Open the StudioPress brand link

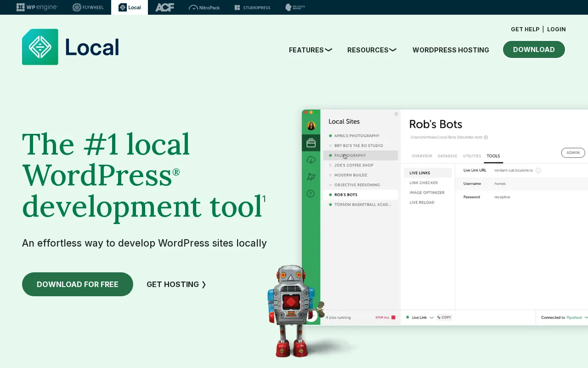(252, 7)
